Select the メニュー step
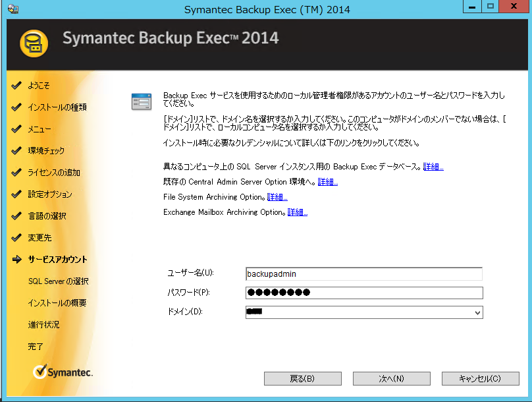Viewport: 532px width, 402px height. click(40, 129)
